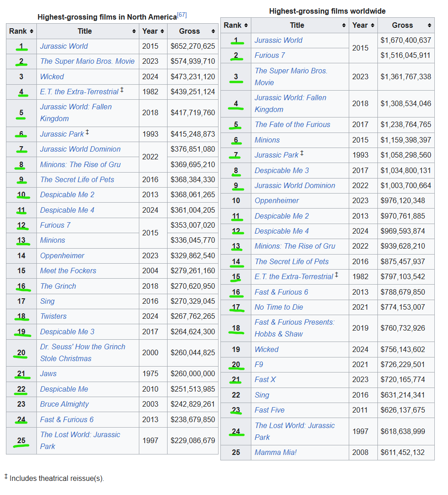The height and width of the screenshot is (495, 448).
Task: Visit the Fast Five title link
Action: click(x=270, y=410)
